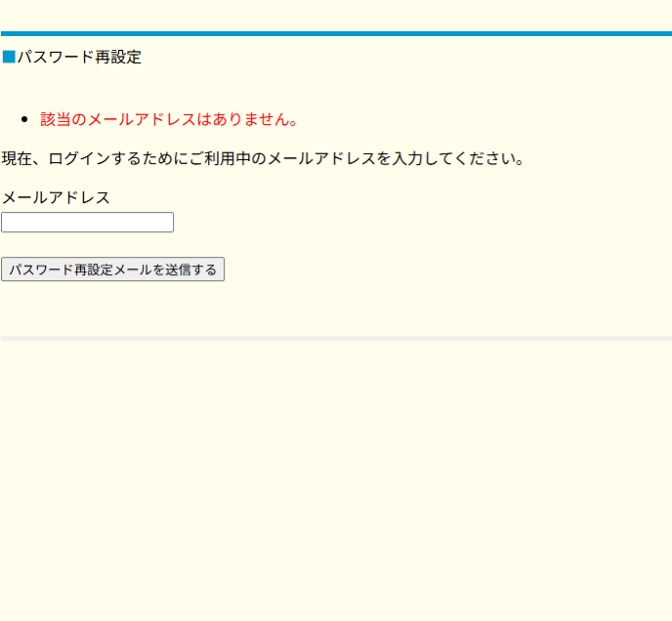Click the bullet point before the error message
This screenshot has height=621, width=672.
pos(24,120)
